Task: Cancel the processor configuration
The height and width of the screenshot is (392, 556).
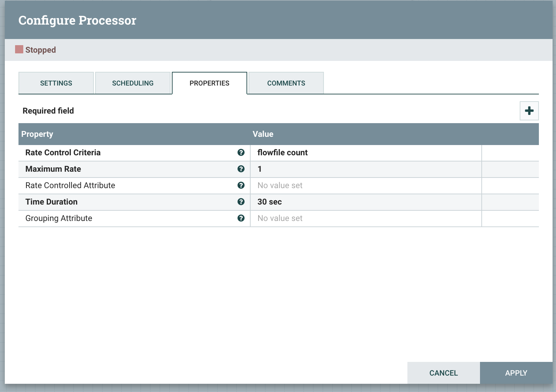Action: coord(443,373)
